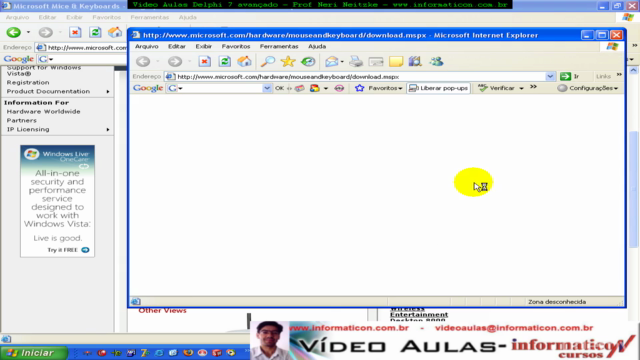Click the Windows Live OneCare ad banner

point(57,201)
